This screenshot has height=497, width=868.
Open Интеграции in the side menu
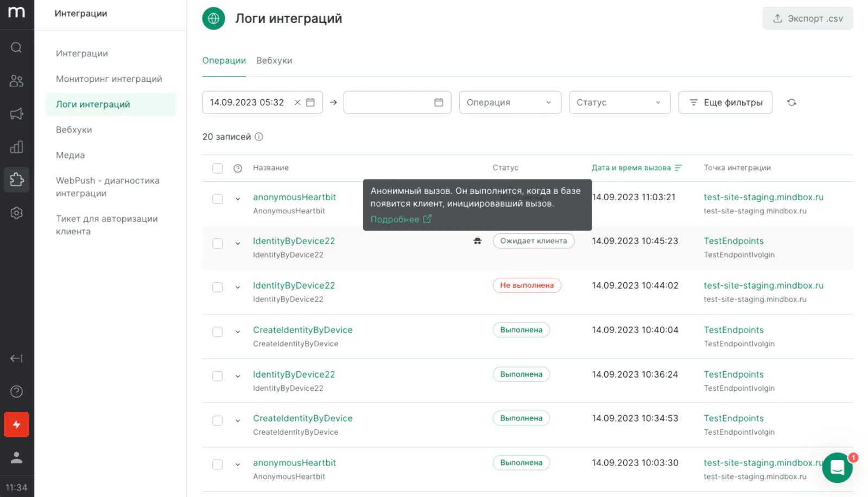(82, 54)
